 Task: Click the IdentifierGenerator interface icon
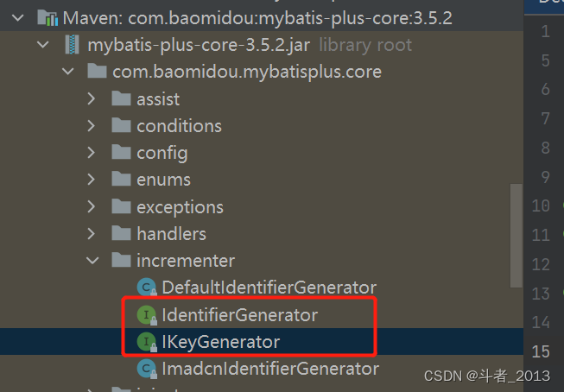tap(147, 315)
